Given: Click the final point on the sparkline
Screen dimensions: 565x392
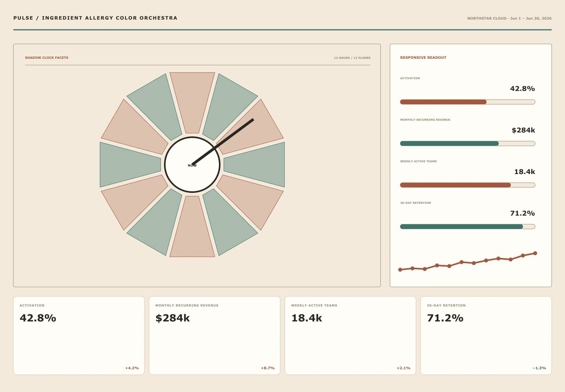Looking at the screenshot, I should (x=535, y=253).
